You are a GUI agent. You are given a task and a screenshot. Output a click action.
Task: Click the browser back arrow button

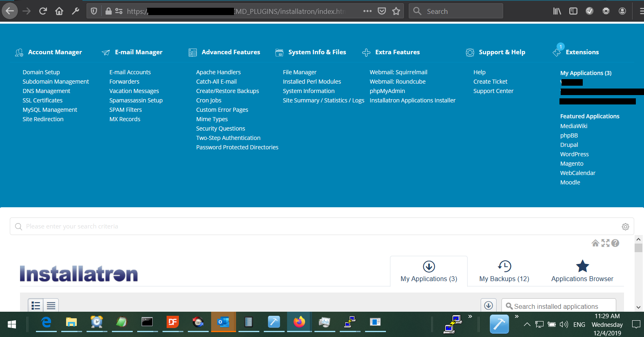(10, 11)
